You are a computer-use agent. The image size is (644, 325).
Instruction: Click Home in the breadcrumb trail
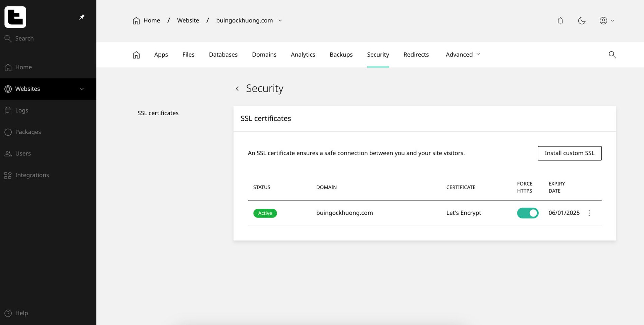152,20
